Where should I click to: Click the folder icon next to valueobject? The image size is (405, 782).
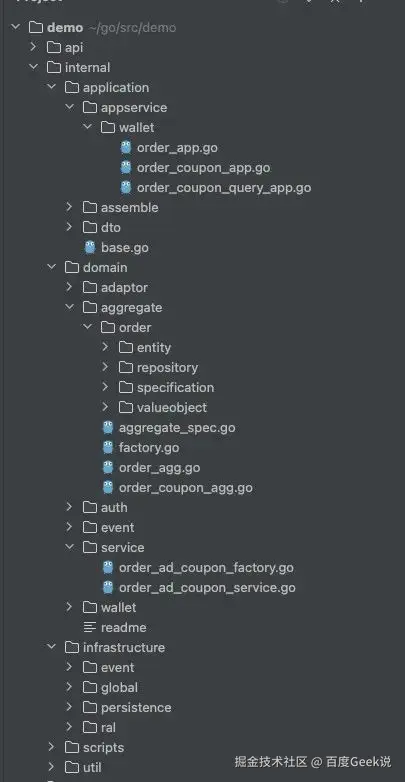point(126,407)
